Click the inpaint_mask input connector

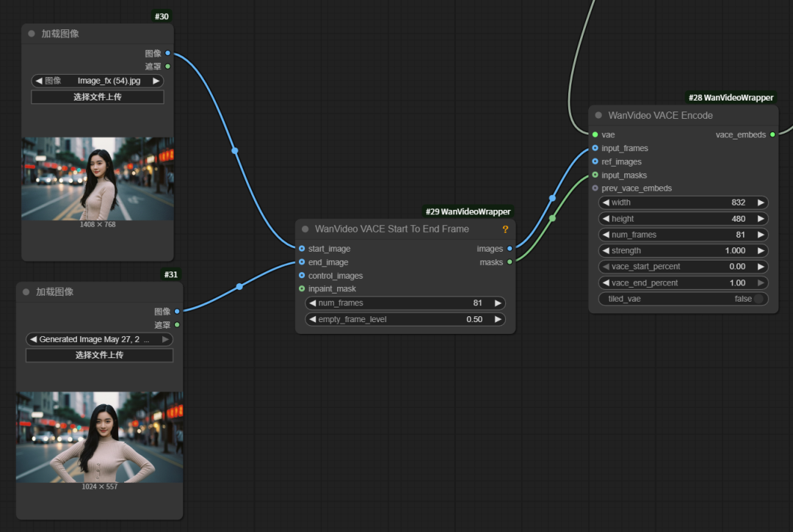pos(302,288)
